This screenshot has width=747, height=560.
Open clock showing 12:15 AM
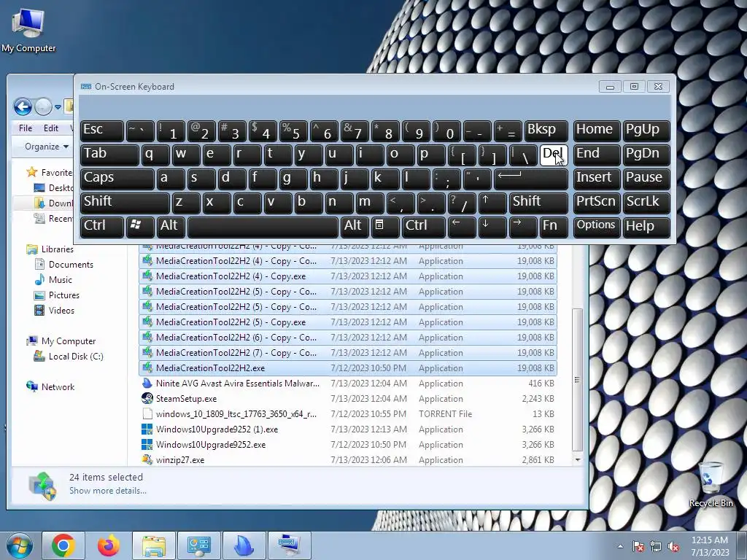(x=710, y=545)
